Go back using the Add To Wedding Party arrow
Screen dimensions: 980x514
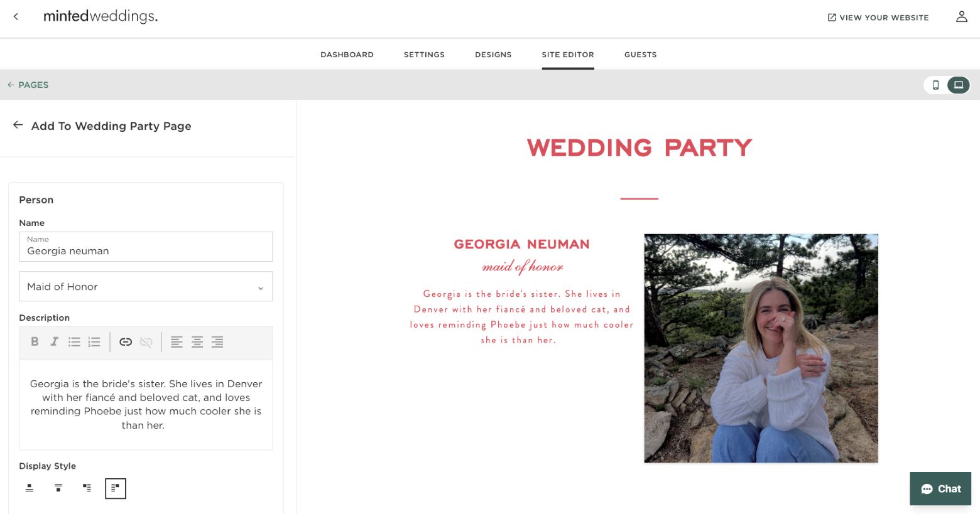(x=18, y=125)
